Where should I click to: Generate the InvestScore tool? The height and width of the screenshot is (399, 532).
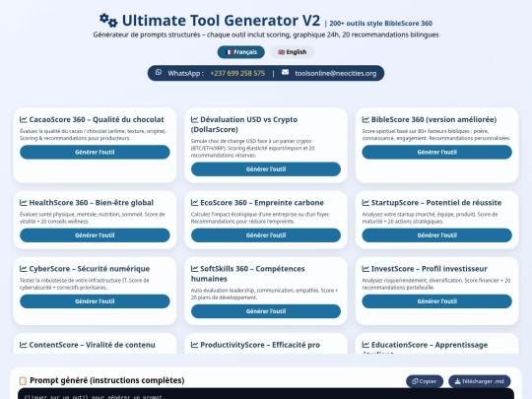(x=437, y=301)
